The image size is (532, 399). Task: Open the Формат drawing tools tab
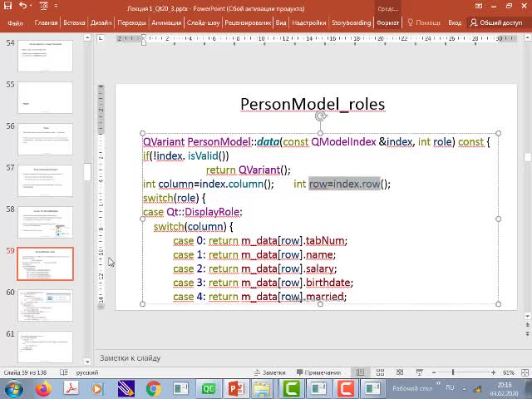[388, 22]
